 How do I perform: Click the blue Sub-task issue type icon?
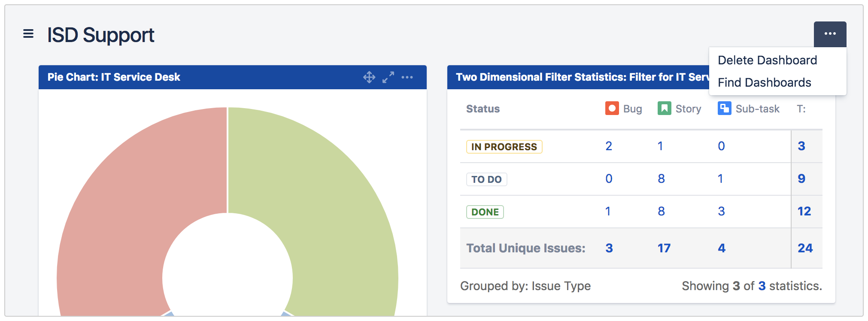724,109
